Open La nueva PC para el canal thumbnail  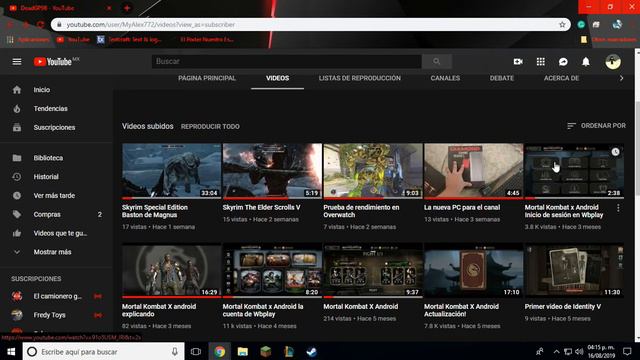pos(473,171)
